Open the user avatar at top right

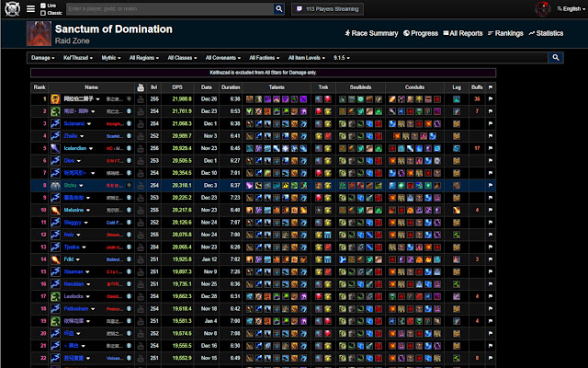(542, 9)
